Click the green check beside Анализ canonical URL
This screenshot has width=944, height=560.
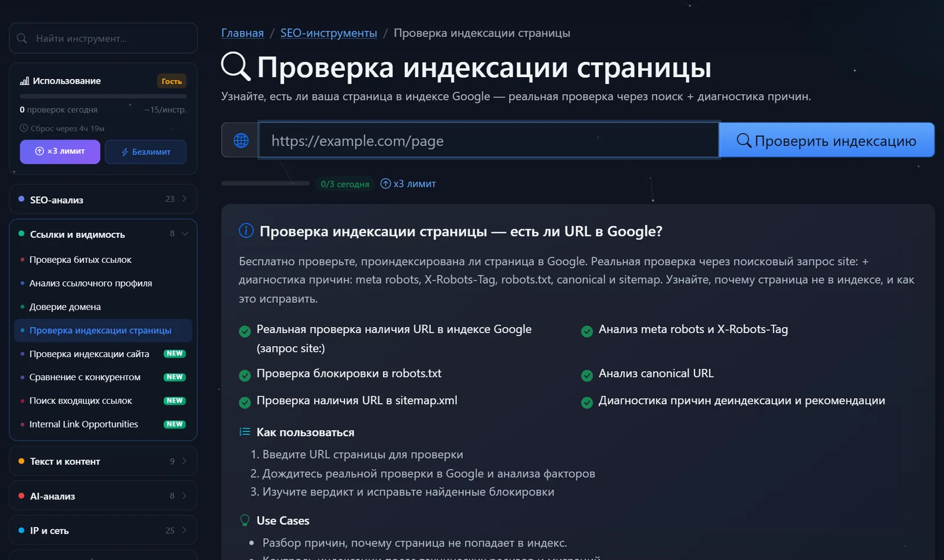coord(587,375)
